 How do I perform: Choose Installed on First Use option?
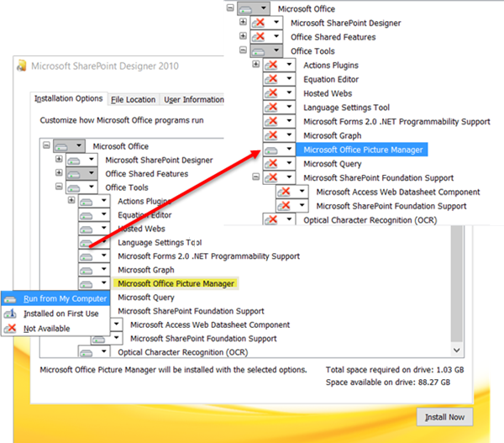(x=55, y=314)
